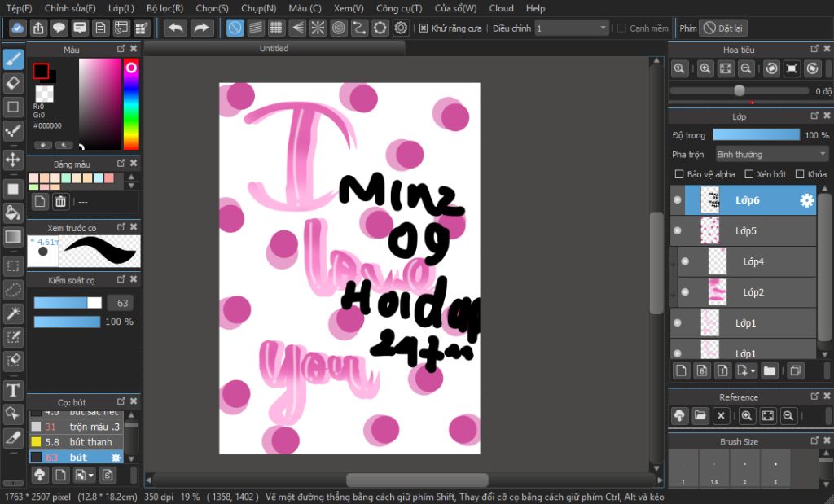The image size is (834, 504).
Task: Pop out the Reference panel
Action: point(814,396)
